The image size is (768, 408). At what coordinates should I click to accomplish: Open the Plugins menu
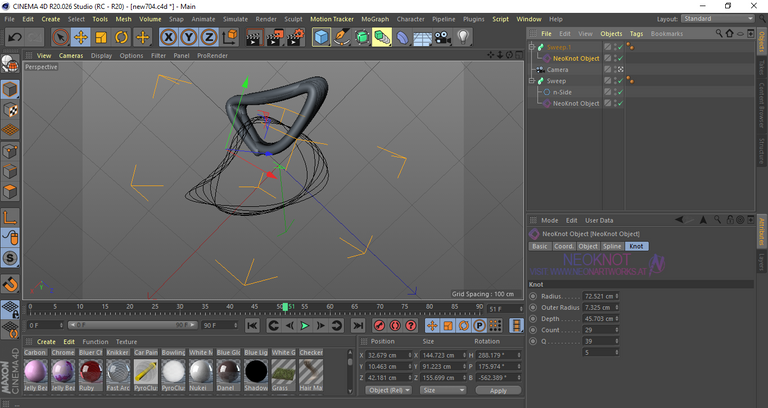(x=473, y=19)
